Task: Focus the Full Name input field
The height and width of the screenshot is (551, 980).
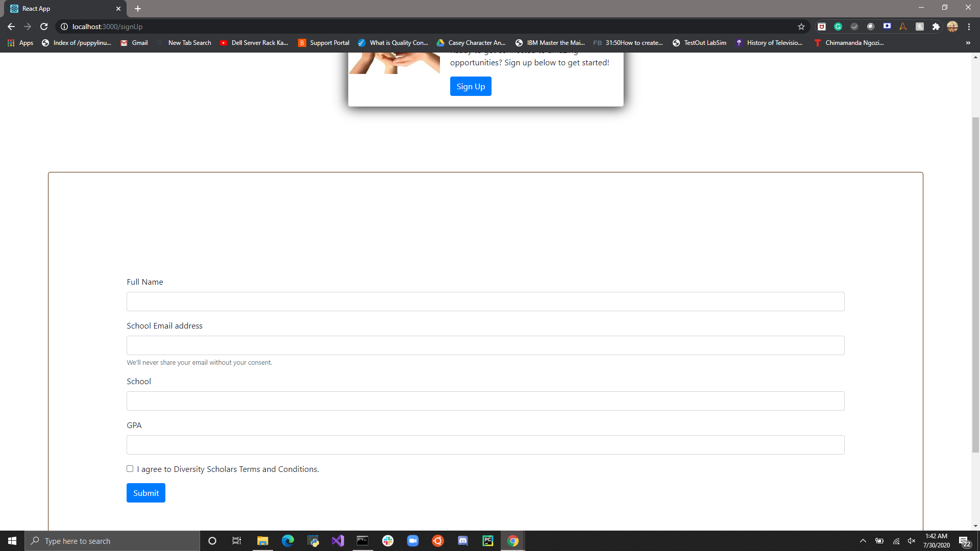Action: pyautogui.click(x=485, y=302)
